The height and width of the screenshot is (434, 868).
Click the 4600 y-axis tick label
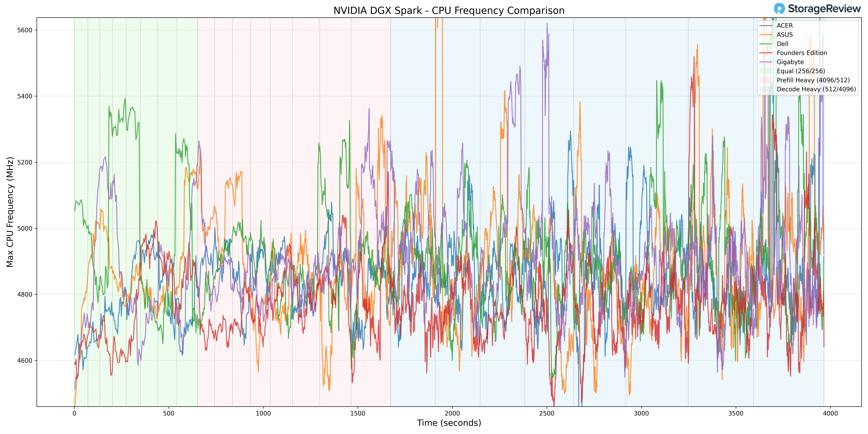(25, 361)
